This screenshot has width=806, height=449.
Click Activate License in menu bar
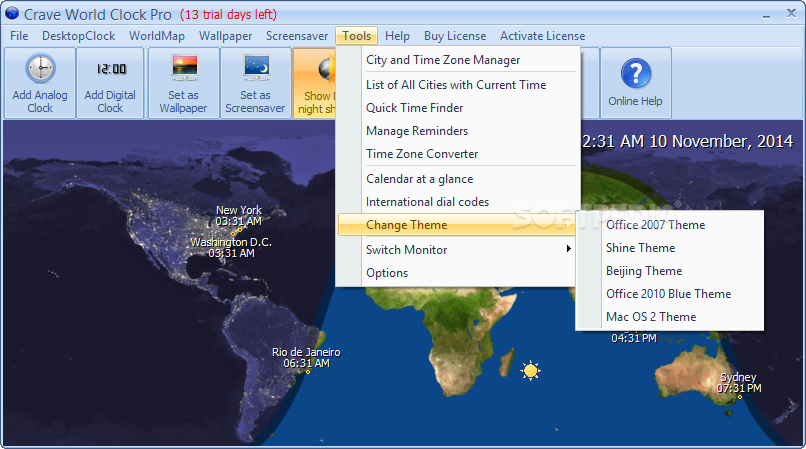[x=542, y=36]
